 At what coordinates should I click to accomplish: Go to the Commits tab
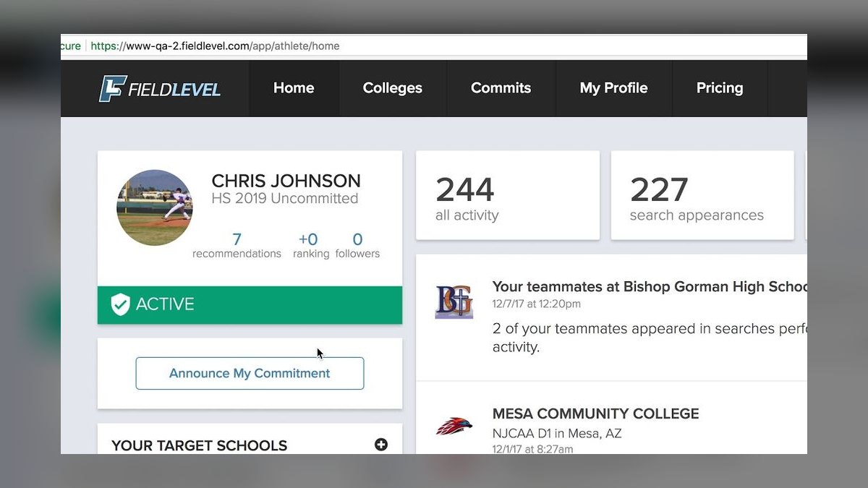[501, 88]
